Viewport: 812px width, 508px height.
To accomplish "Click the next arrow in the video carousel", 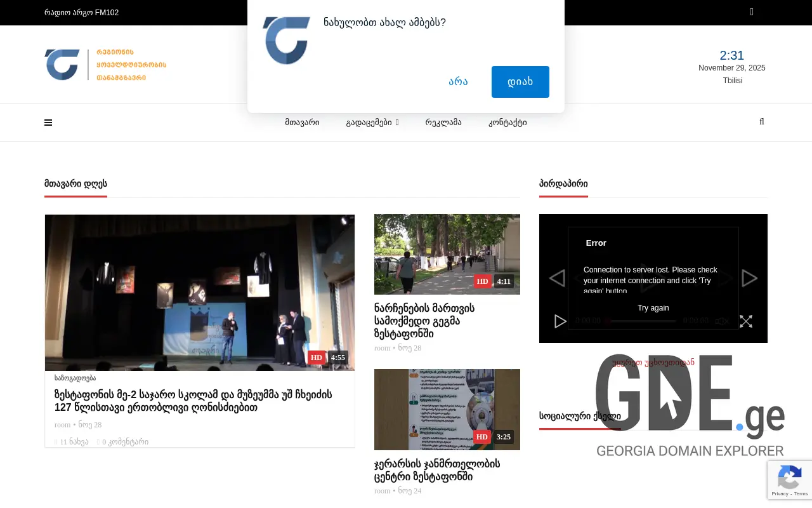I will click(749, 278).
